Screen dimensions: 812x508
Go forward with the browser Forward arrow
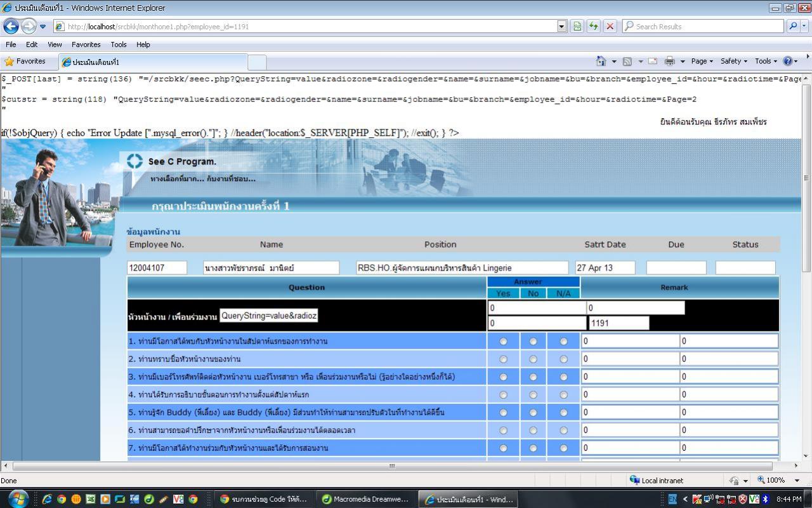tap(29, 26)
